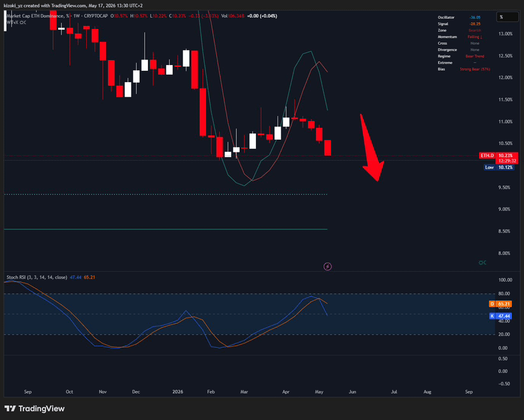Click the May label on the time axis
Viewport: 524px width, 420px height.
pos(319,392)
